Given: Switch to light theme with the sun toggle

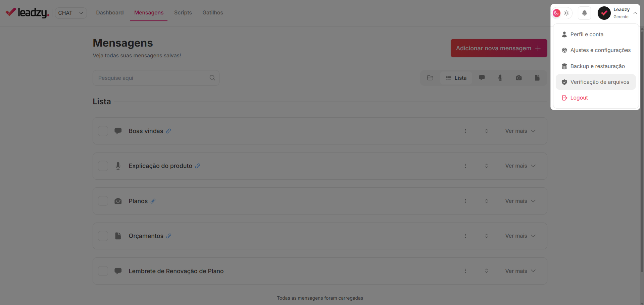Looking at the screenshot, I should pos(566,13).
